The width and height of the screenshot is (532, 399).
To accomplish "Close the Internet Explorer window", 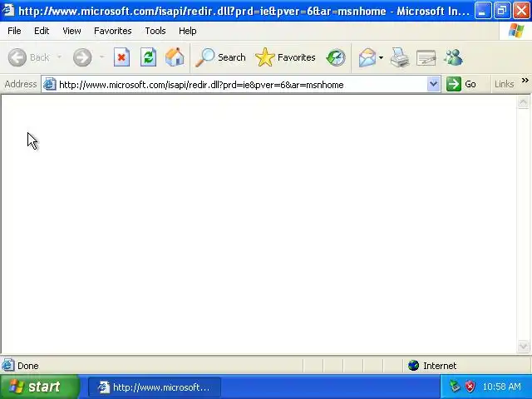I will [x=521, y=11].
